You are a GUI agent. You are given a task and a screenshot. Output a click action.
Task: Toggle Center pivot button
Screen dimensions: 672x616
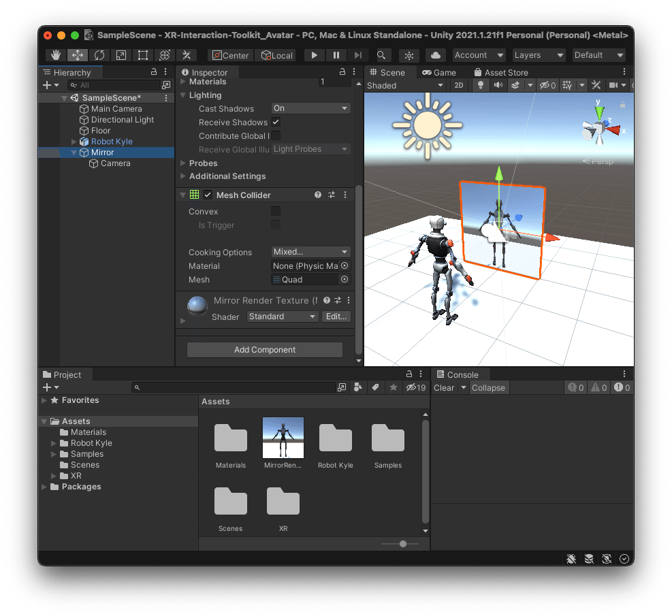point(231,55)
